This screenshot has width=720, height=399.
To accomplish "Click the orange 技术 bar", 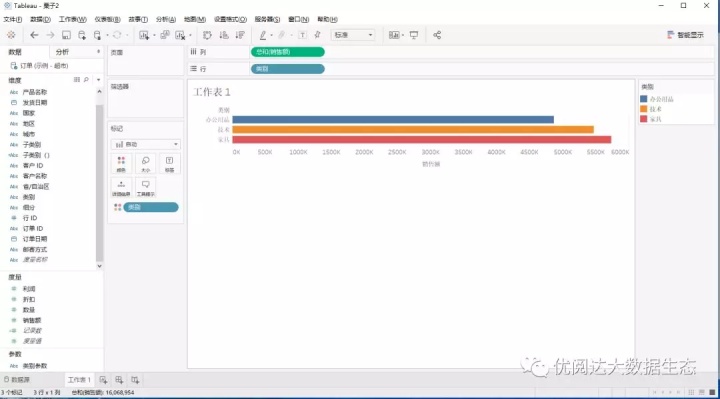I will [413, 129].
